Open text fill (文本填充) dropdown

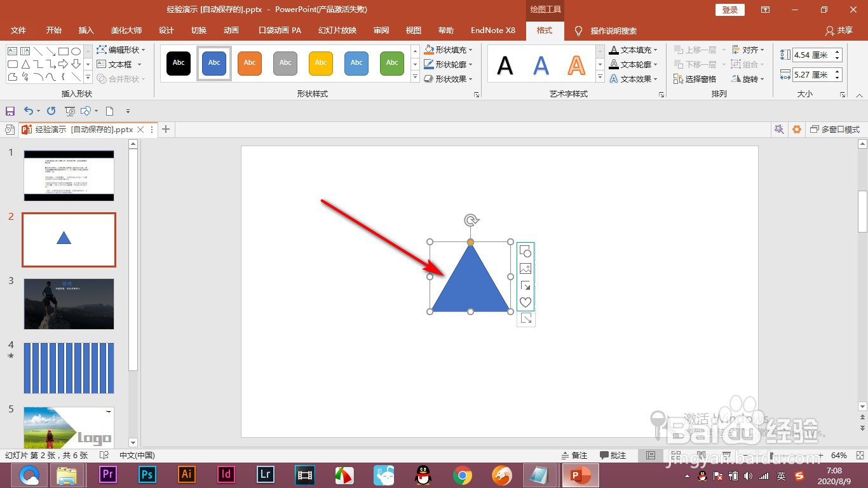click(x=634, y=50)
